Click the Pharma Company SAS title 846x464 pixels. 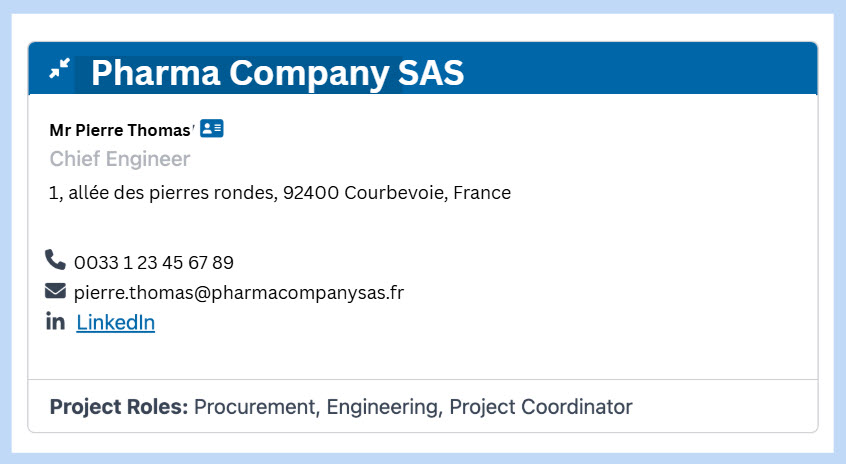tap(277, 72)
